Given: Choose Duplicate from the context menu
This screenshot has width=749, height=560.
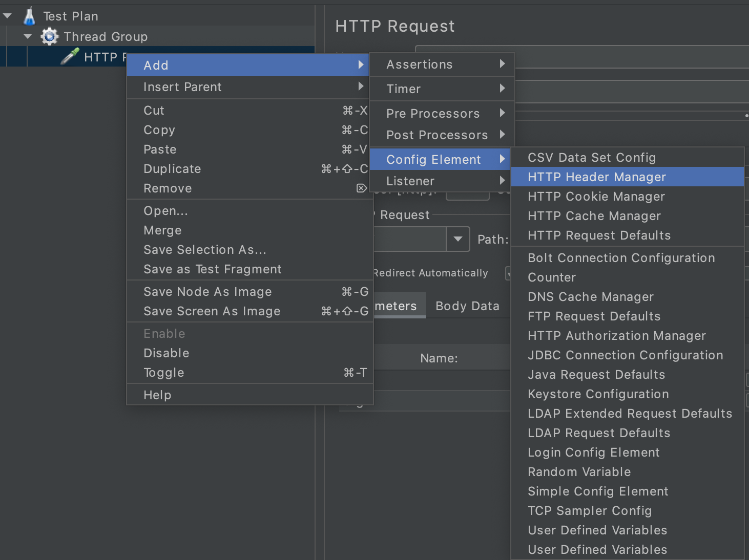Looking at the screenshot, I should [250, 169].
